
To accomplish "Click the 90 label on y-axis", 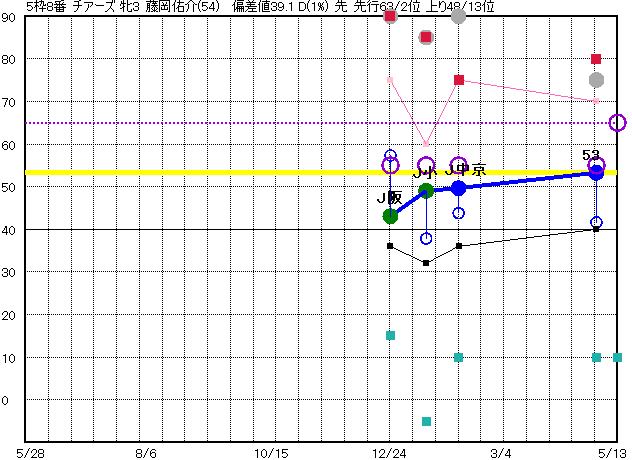I will [x=9, y=17].
